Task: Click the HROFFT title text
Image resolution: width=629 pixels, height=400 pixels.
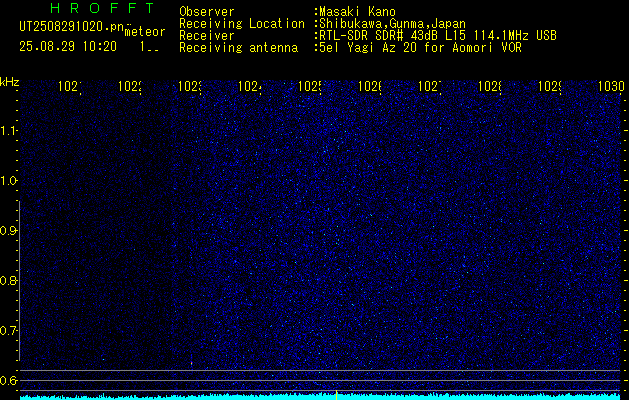Action: pos(103,8)
